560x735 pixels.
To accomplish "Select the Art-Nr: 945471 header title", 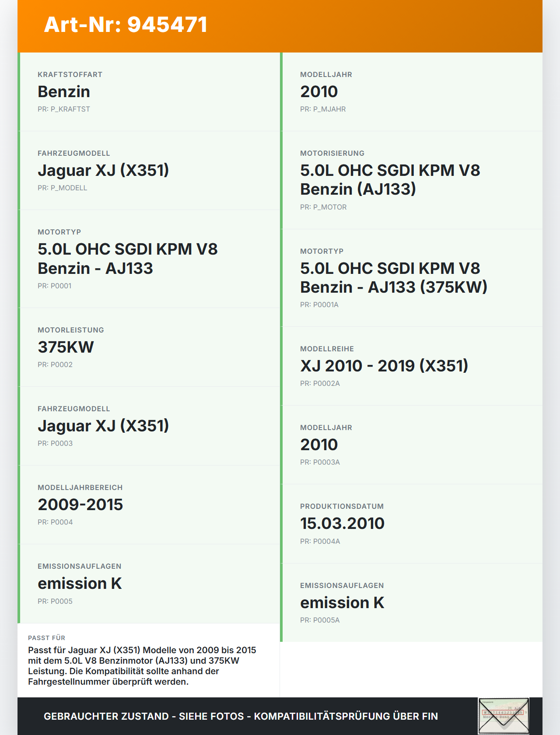I will pyautogui.click(x=126, y=24).
